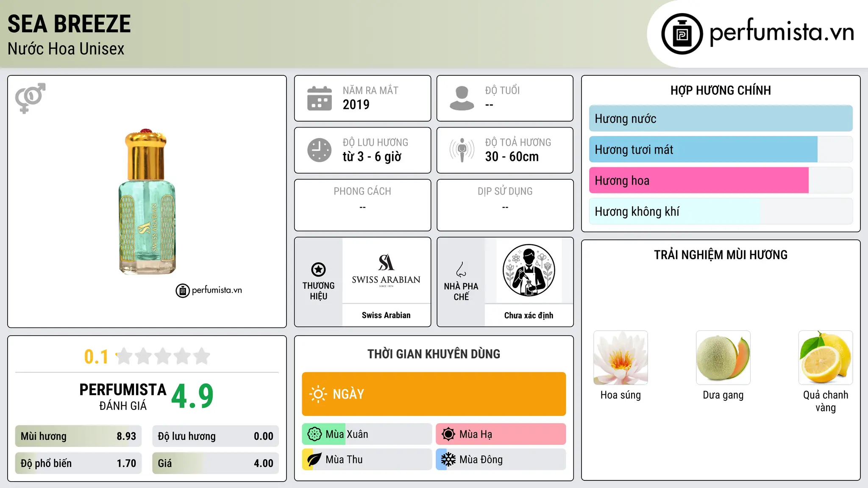Click the Mùi hương 8.93 score bar

pos(78,436)
